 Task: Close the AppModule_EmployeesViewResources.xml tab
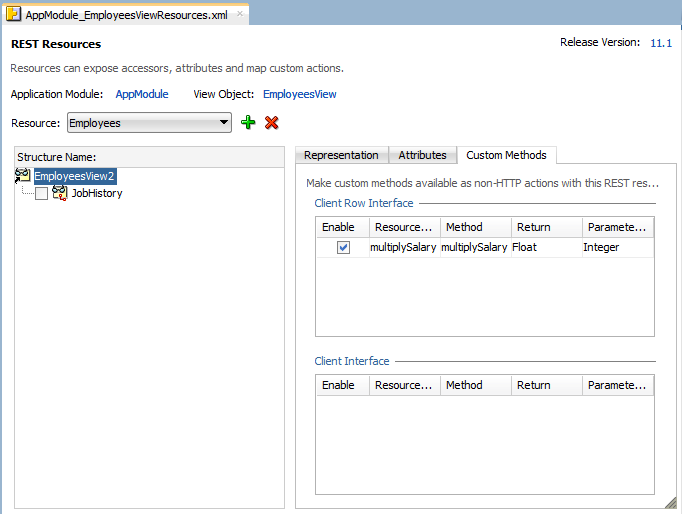[x=240, y=14]
